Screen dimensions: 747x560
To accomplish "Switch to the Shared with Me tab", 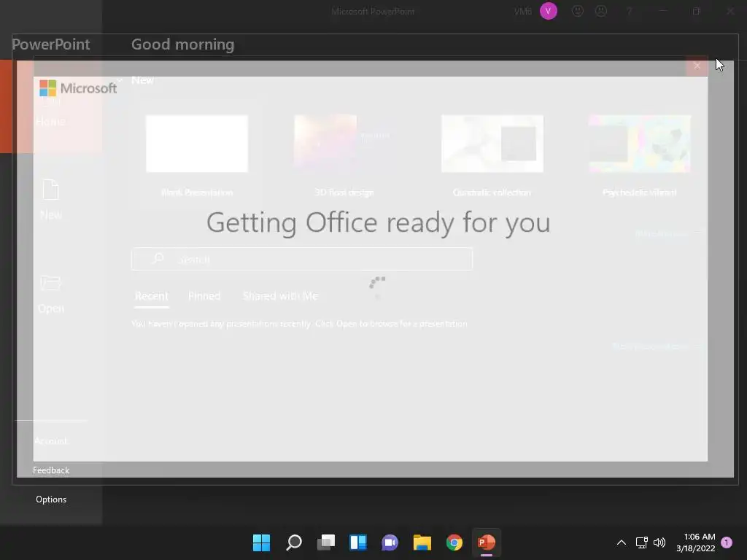I will [x=280, y=296].
